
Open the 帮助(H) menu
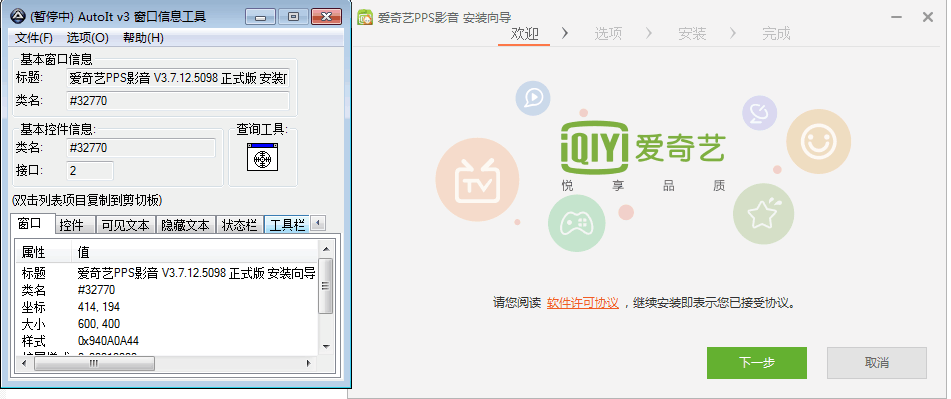point(143,38)
